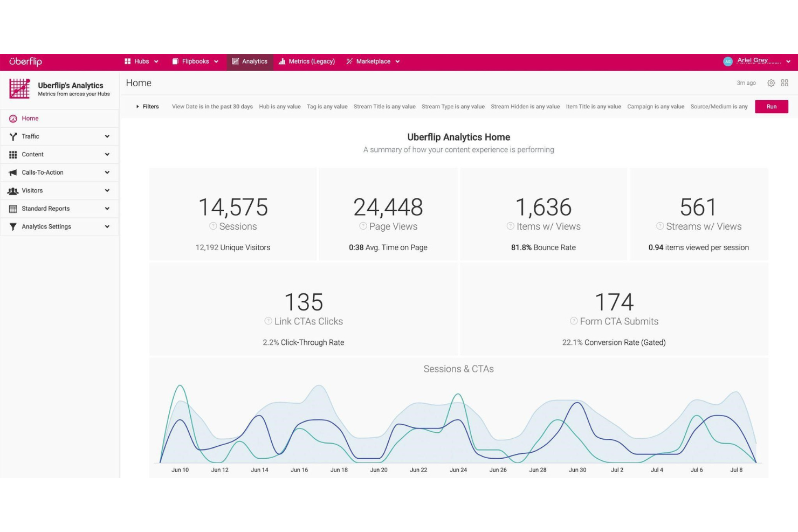This screenshot has height=532, width=798.
Task: Click the help icon beside Link CTAs Clicks
Action: [268, 321]
